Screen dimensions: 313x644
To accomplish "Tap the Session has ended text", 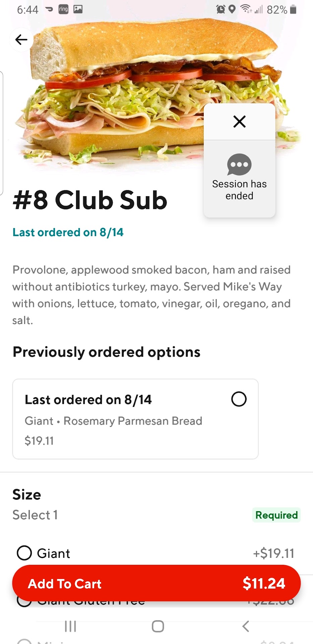I will [239, 190].
